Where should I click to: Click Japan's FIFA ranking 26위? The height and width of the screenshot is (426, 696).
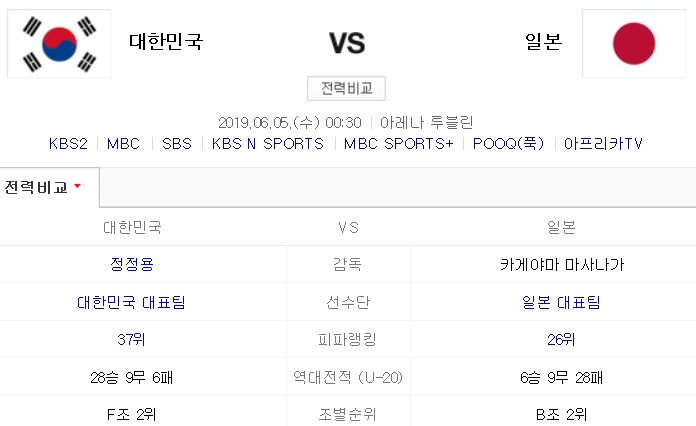tap(562, 340)
